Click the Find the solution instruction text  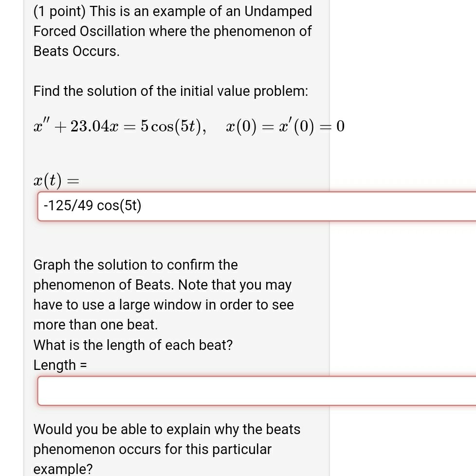tap(170, 91)
